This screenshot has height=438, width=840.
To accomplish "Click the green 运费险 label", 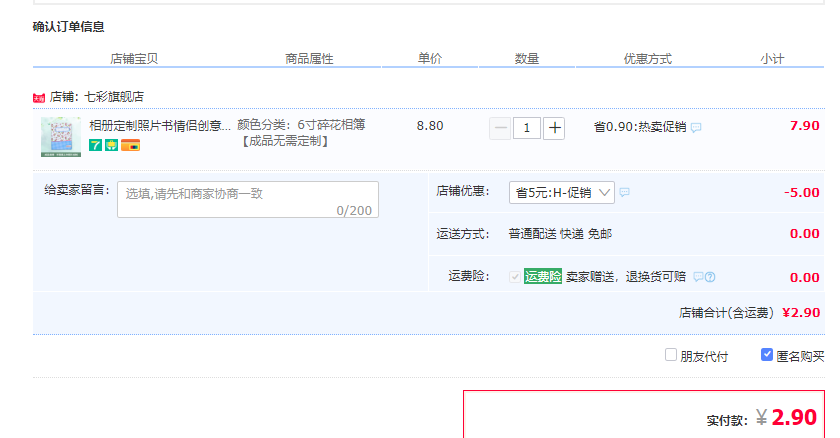I will coord(543,276).
